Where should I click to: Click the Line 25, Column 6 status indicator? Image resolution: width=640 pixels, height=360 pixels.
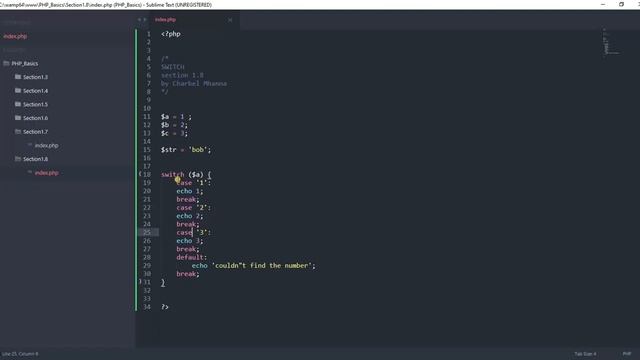tap(20, 354)
